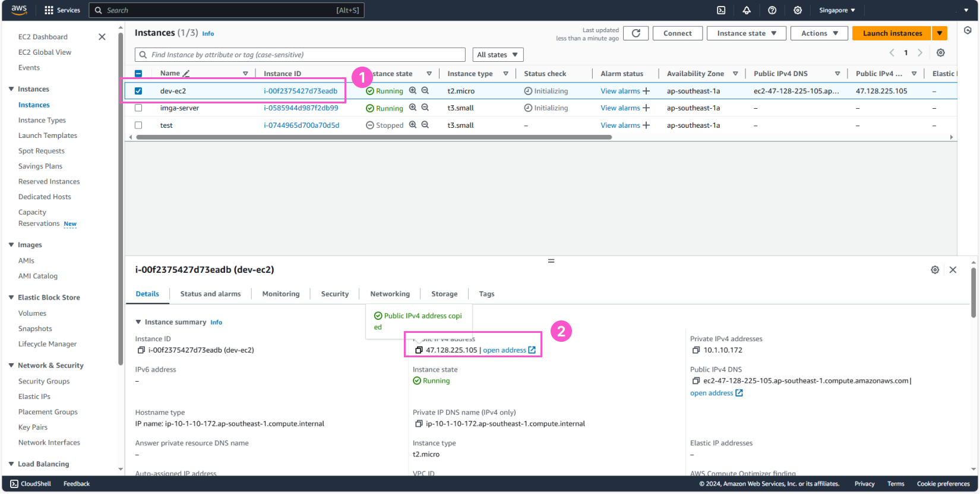
Task: Collapse the Instance summary section
Action: pos(138,322)
